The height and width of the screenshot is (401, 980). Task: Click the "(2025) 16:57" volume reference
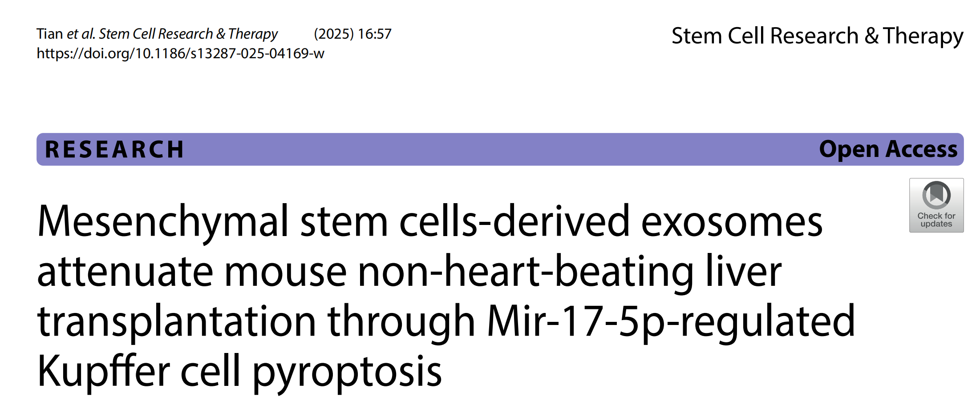point(352,34)
